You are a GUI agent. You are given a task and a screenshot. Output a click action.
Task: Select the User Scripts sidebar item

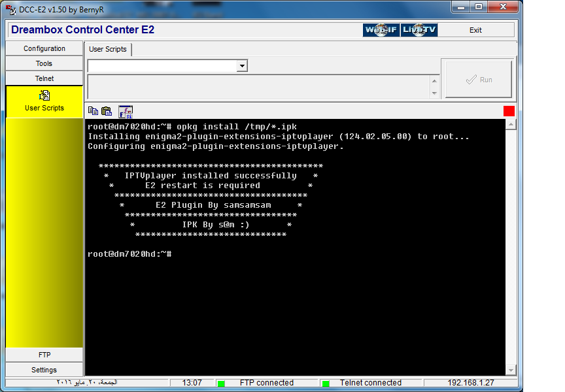44,101
